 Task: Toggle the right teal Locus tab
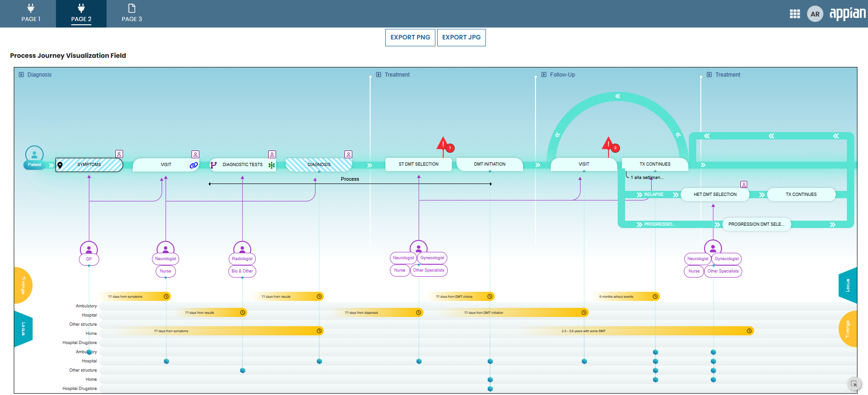click(x=848, y=285)
